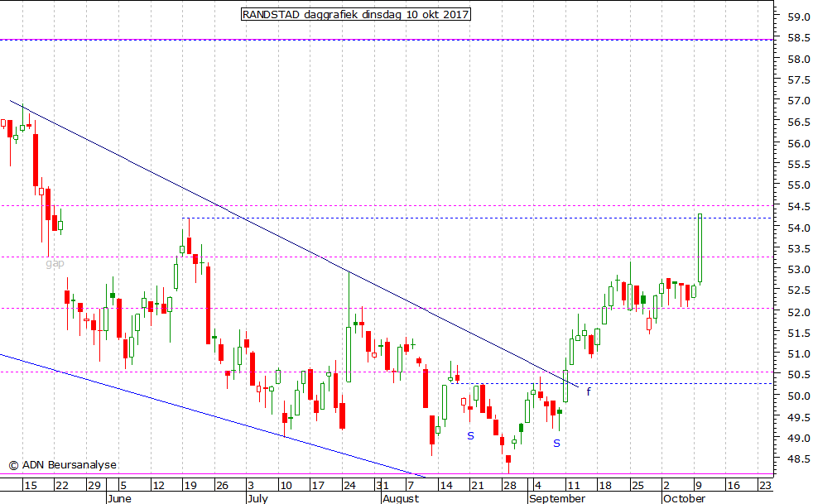Image resolution: width=813 pixels, height=504 pixels.
Task: Click the date label 5 on time axis
Action: click(x=123, y=486)
